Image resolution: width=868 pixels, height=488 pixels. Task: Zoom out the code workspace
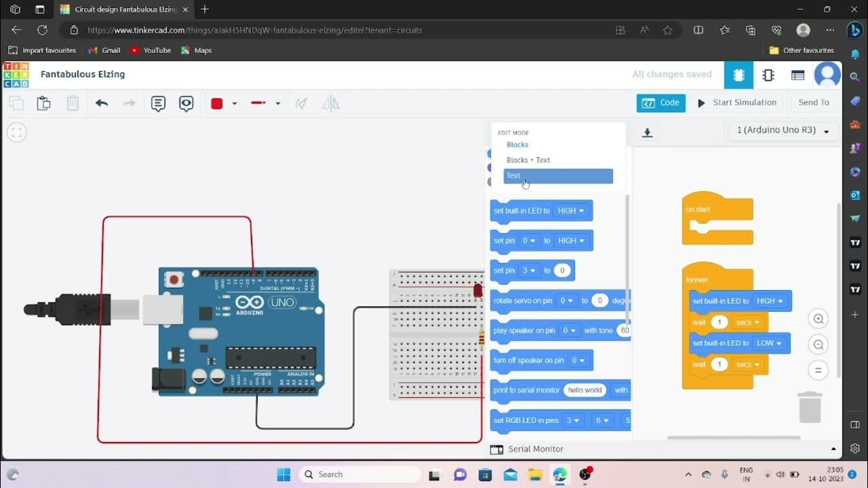[818, 345]
